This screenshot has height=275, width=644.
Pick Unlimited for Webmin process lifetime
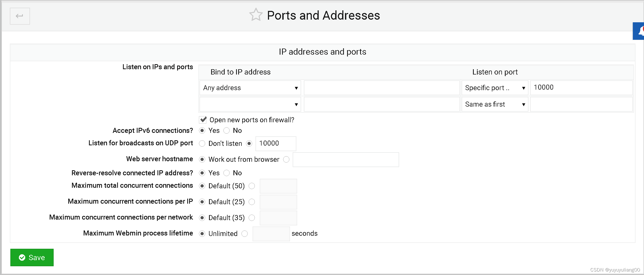(x=202, y=234)
